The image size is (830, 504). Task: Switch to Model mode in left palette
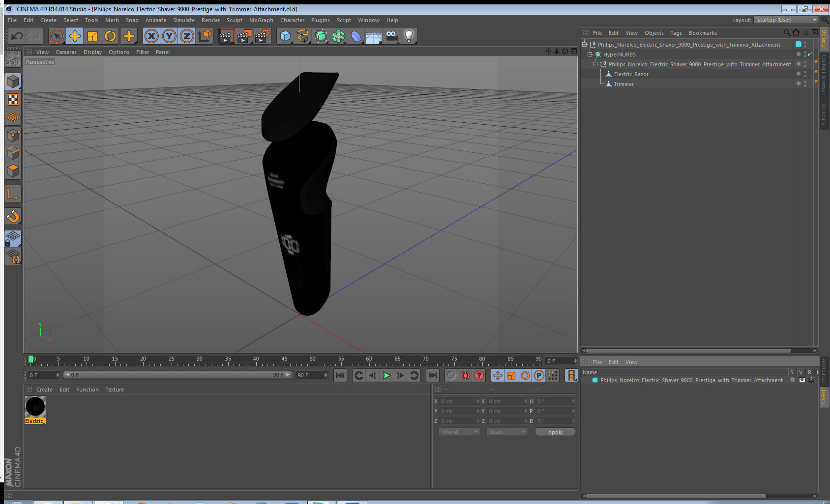(x=13, y=82)
